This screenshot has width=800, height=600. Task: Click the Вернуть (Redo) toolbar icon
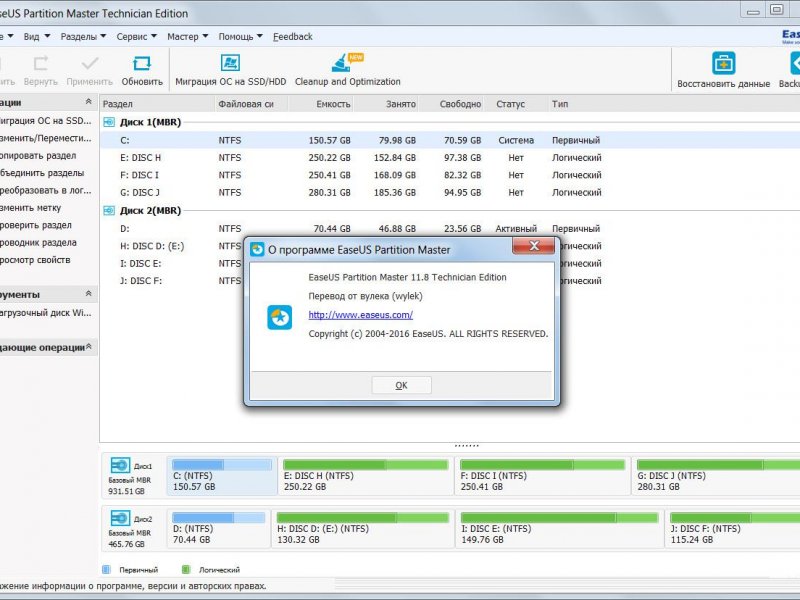pos(41,63)
